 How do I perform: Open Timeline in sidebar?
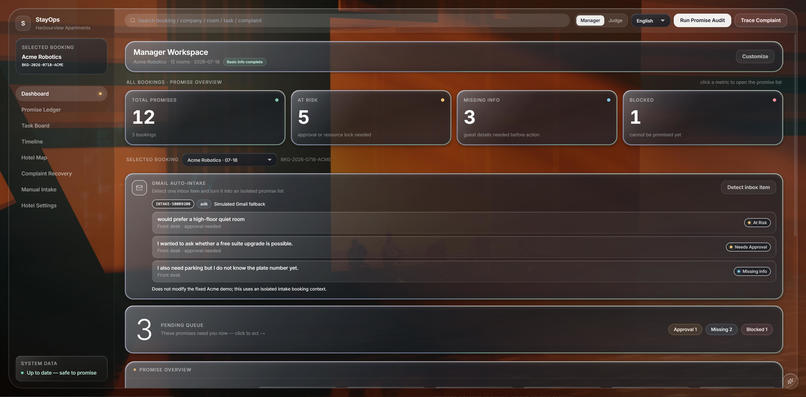tap(61, 141)
